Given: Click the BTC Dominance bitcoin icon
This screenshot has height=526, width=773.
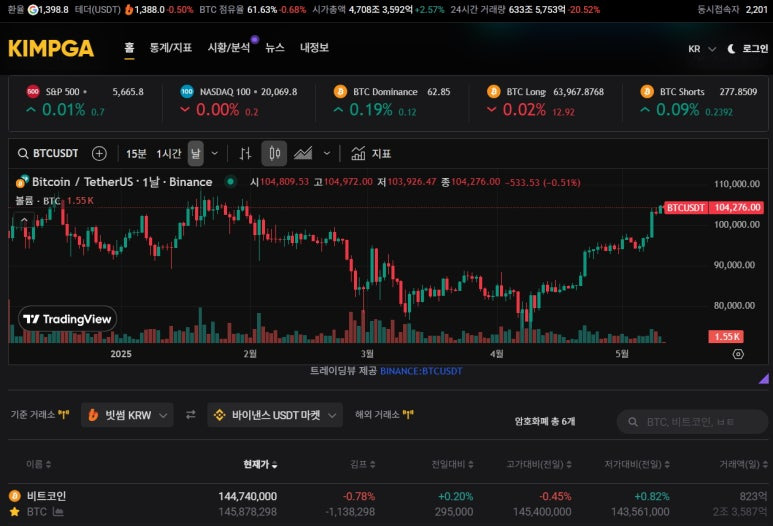Looking at the screenshot, I should coord(340,91).
